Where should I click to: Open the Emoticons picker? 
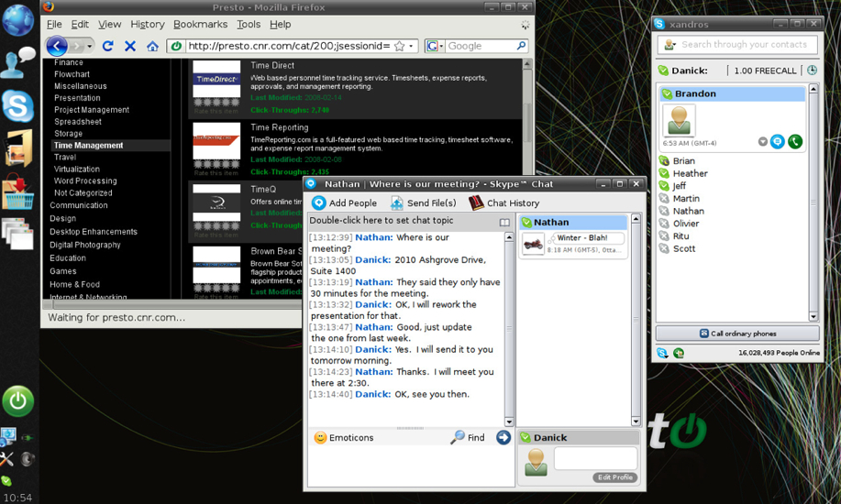click(344, 437)
